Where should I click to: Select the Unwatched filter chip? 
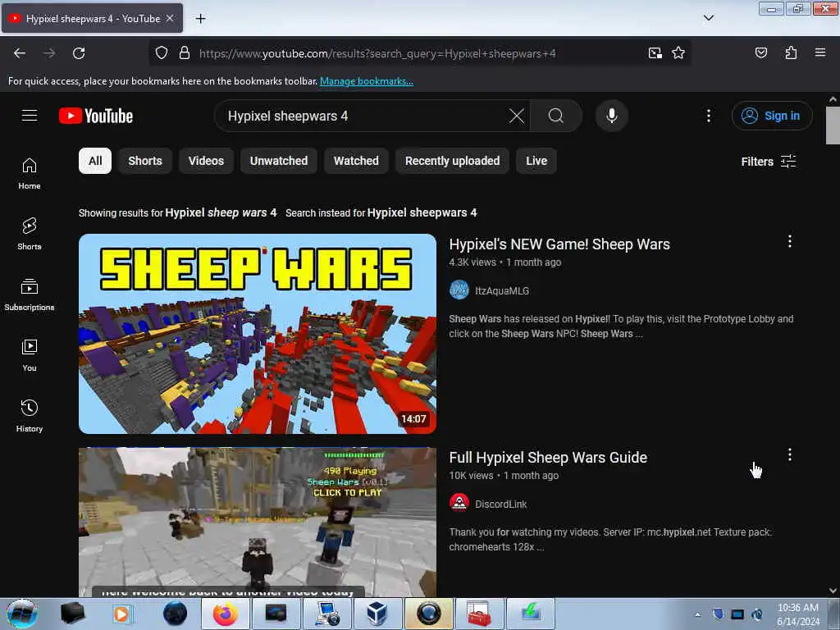279,161
